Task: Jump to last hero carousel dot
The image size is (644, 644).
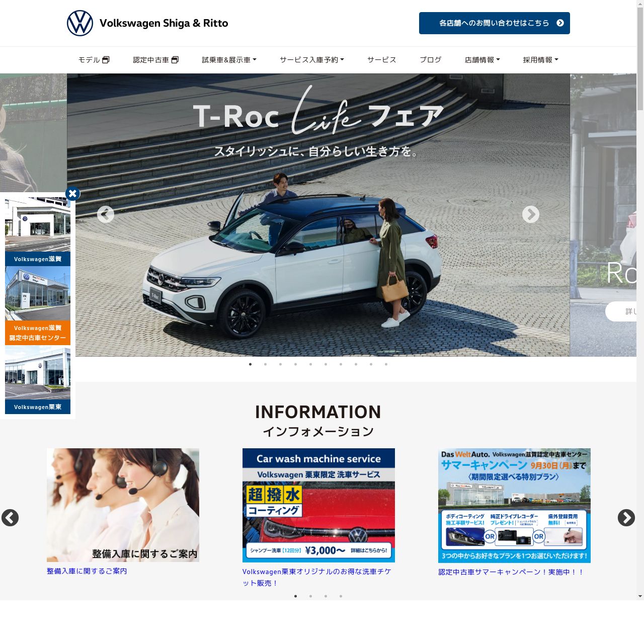Action: click(x=386, y=364)
